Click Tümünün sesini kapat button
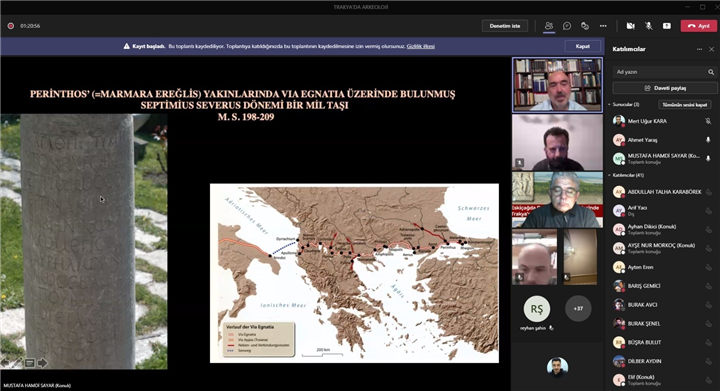This screenshot has width=720, height=391. click(685, 105)
